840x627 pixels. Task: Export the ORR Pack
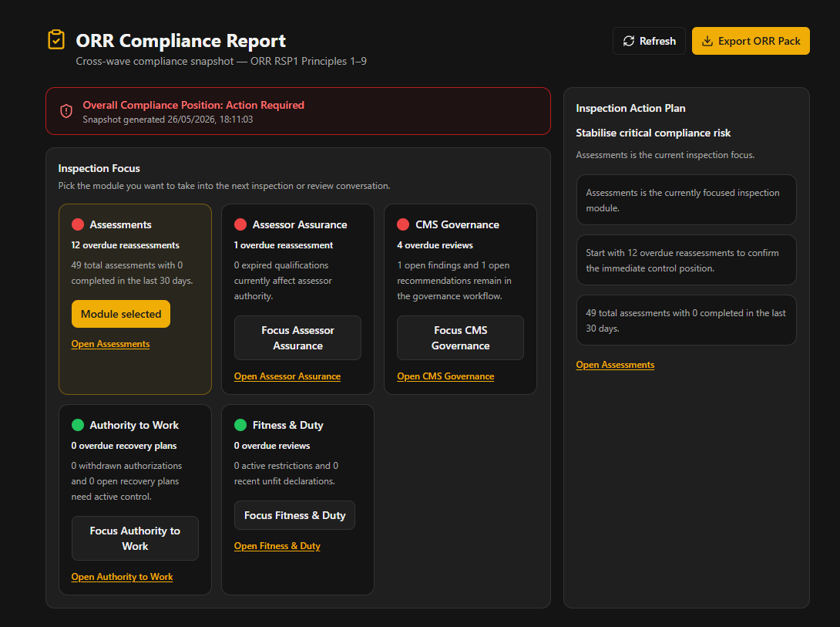coord(751,42)
